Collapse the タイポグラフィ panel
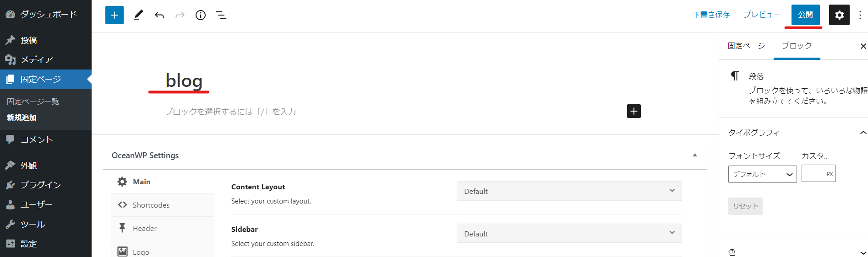868x257 pixels. pos(863,133)
